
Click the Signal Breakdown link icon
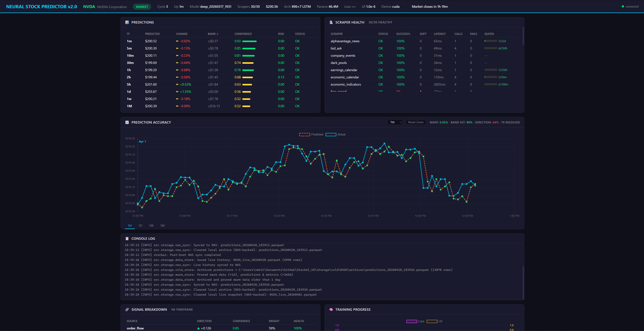pos(127,310)
